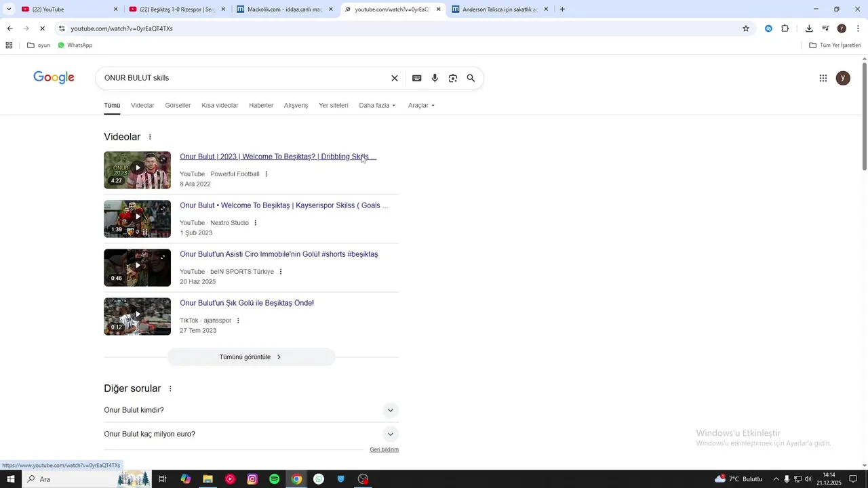Clear the Google search box

point(395,78)
